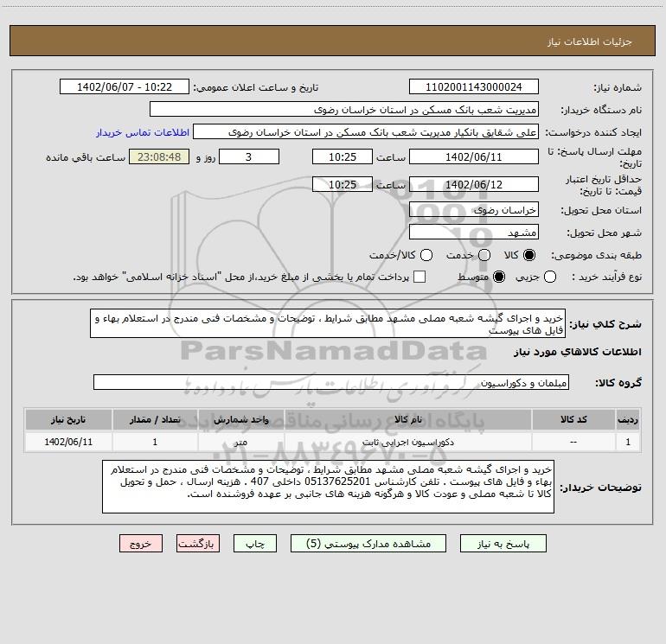Click the table date cell 1402/06/11

(68, 442)
